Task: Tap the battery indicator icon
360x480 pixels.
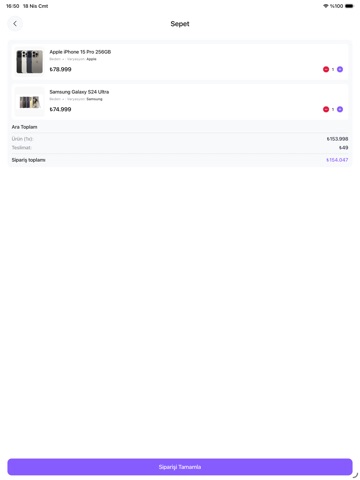Action: click(349, 6)
